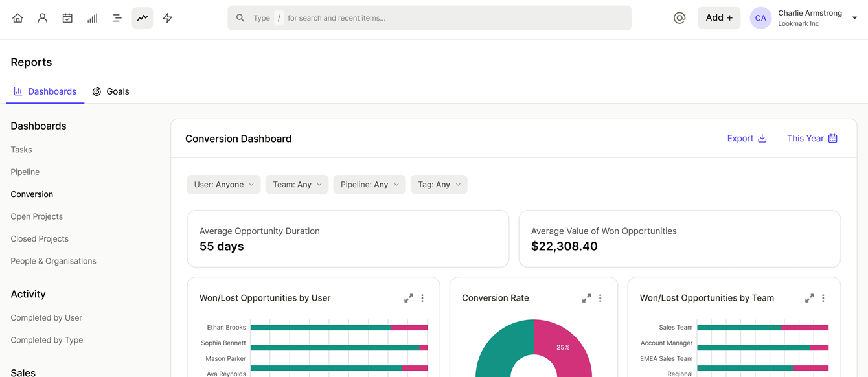Expand Won/Lost Opportunities by Team chart
The height and width of the screenshot is (377, 868).
[810, 298]
